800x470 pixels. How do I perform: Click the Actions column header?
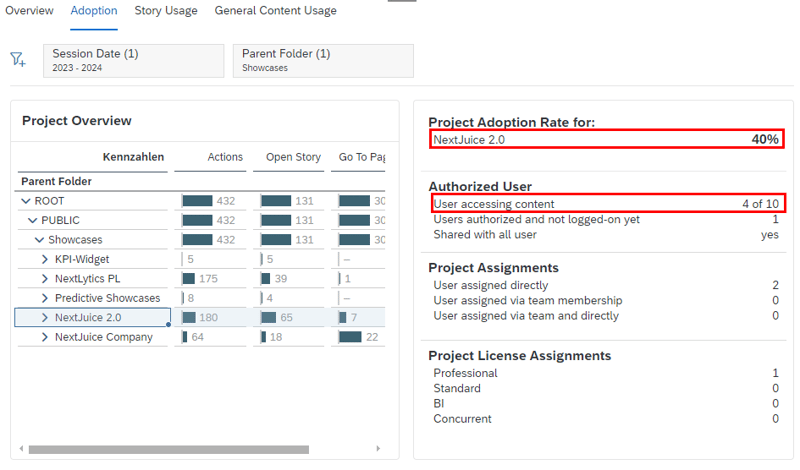coord(225,157)
